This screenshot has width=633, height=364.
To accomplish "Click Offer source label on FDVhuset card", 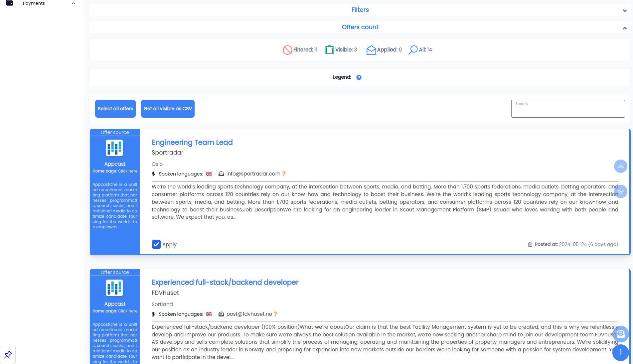I will point(115,272).
